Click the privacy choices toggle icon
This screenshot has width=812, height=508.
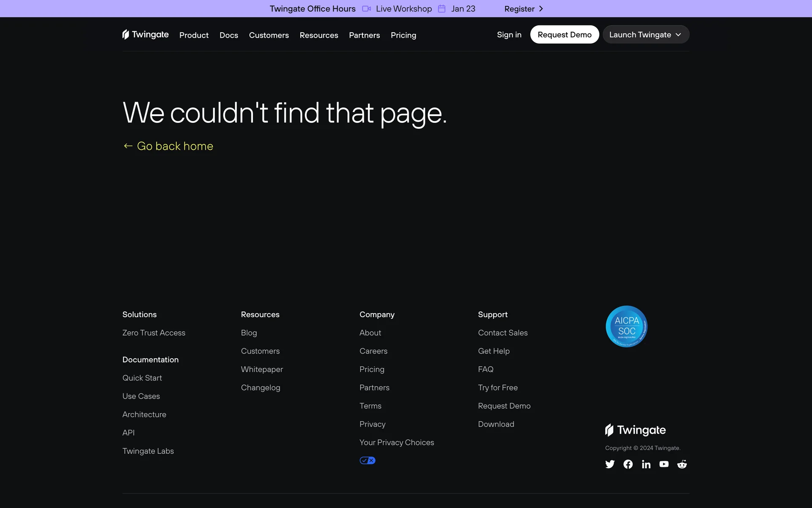coord(367,460)
